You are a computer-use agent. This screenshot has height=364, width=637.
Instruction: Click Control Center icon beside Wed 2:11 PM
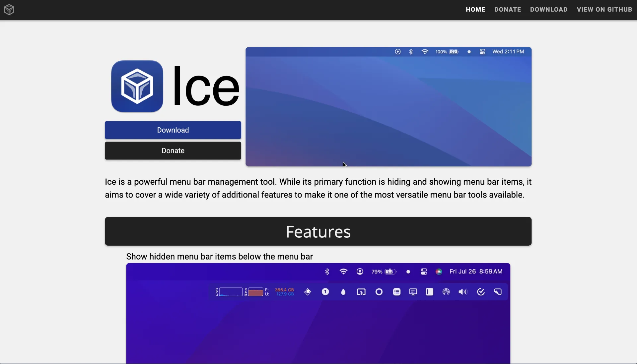click(x=482, y=52)
